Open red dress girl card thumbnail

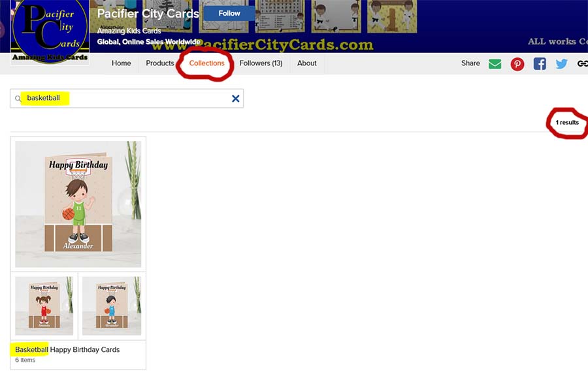pyautogui.click(x=44, y=306)
